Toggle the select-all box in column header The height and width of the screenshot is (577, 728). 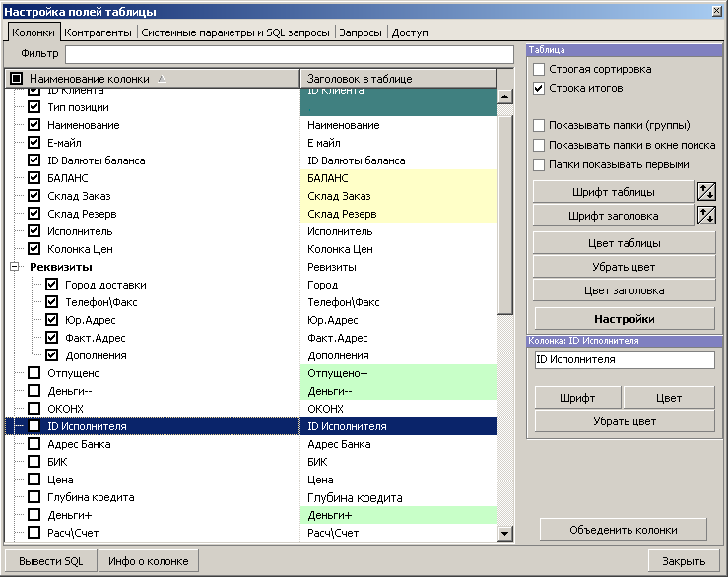tap(16, 79)
